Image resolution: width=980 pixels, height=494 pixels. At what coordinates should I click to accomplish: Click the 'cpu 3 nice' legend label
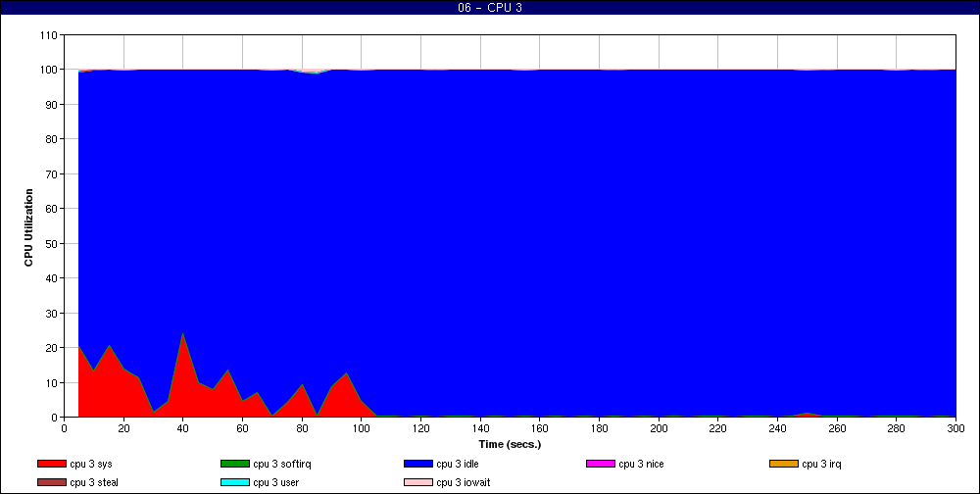click(641, 464)
